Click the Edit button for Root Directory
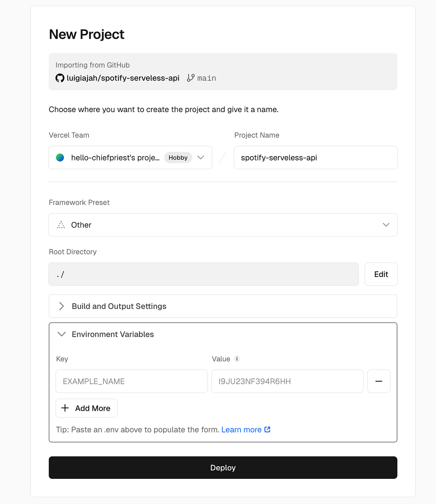The image size is (436, 504). tap(381, 274)
